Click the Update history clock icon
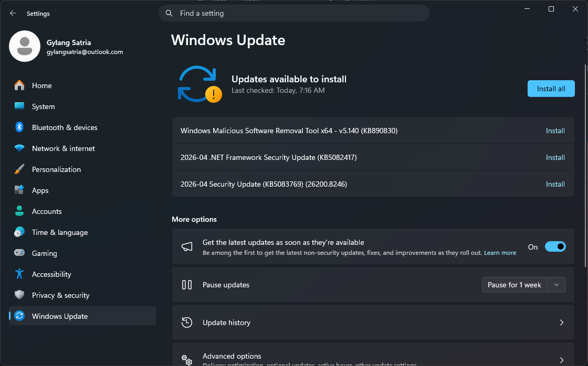Image resolution: width=588 pixels, height=366 pixels. (187, 322)
